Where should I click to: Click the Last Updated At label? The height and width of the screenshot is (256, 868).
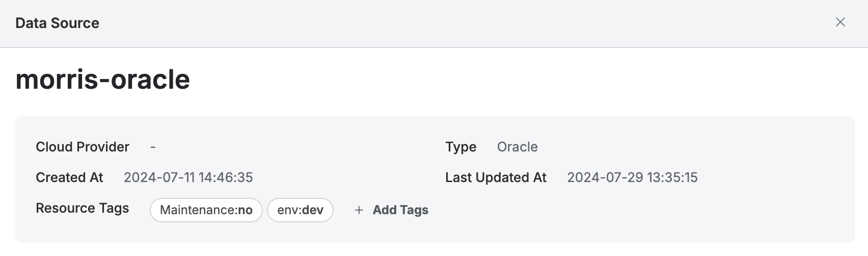pos(496,177)
